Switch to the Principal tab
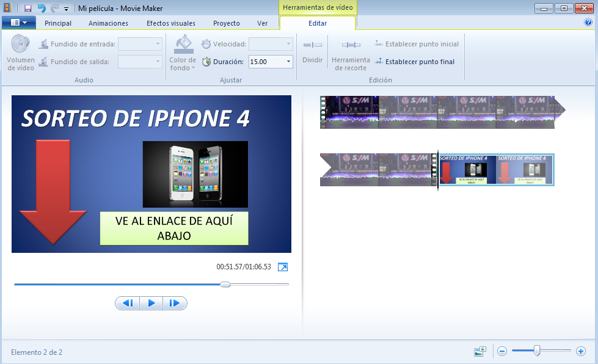 (x=58, y=23)
